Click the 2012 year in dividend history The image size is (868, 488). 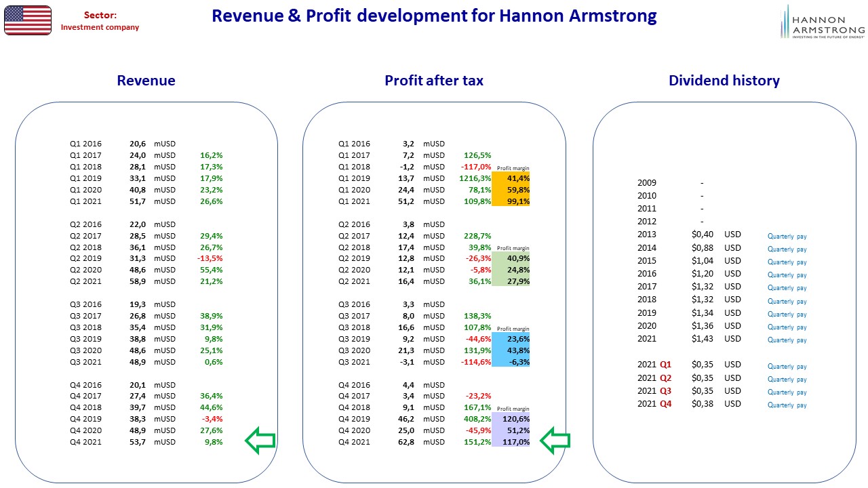(647, 222)
